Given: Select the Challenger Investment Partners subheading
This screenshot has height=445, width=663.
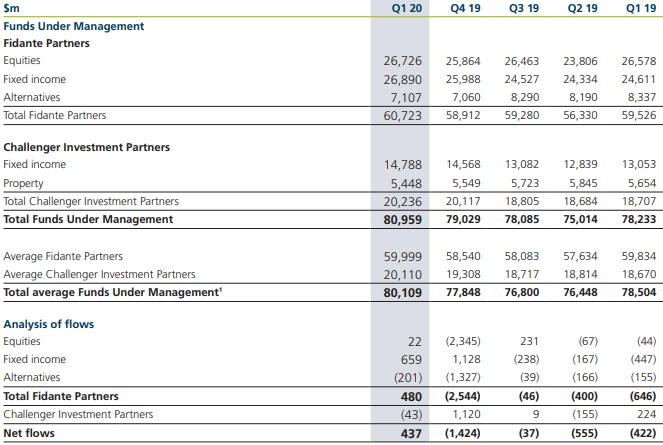Looking at the screenshot, I should pyautogui.click(x=87, y=147).
